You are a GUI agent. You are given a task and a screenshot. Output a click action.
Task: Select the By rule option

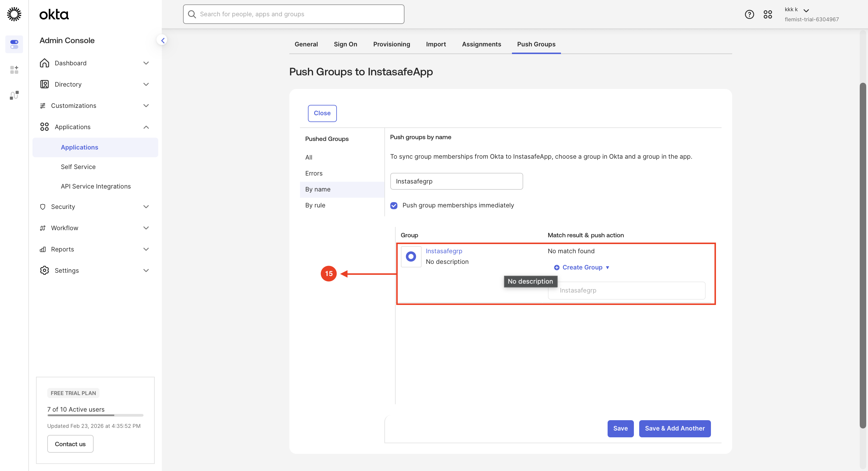(315, 205)
